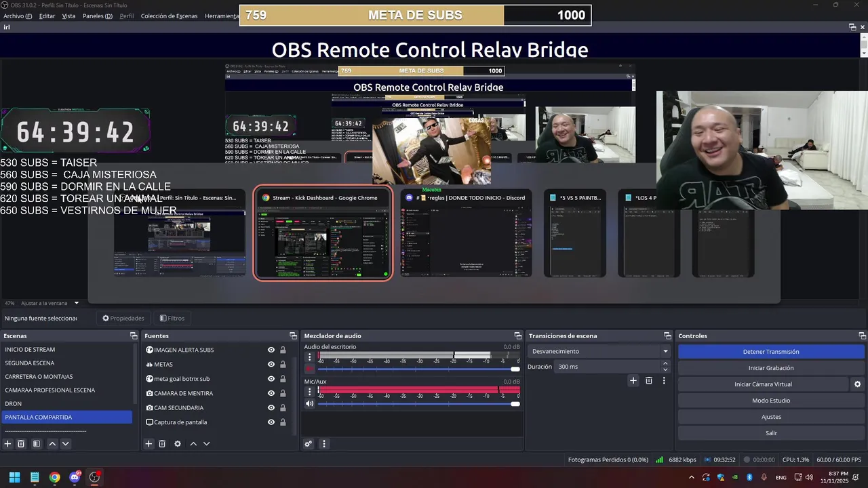Click Bluetooth icon in system tray
This screenshot has height=488, width=868.
pos(749,477)
